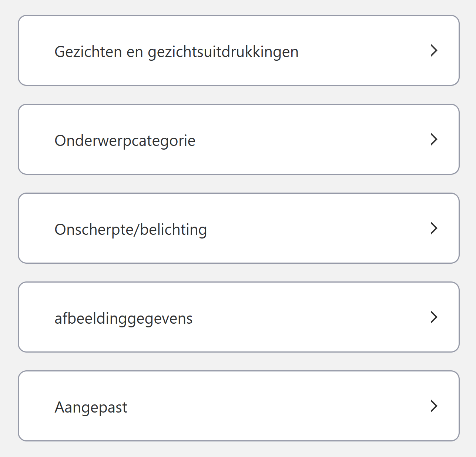This screenshot has width=476, height=457.
Task: Click the afbeeldinggegevens label text
Action: point(123,318)
